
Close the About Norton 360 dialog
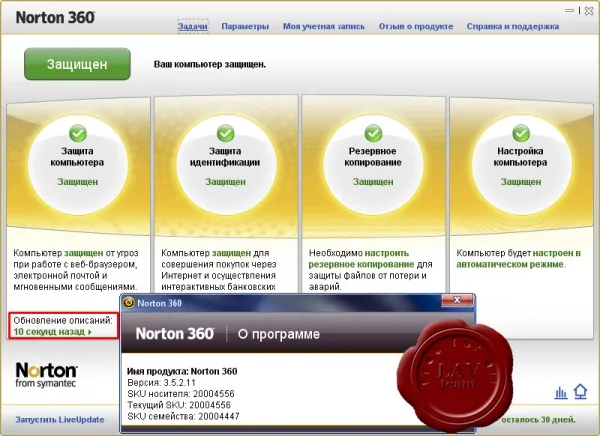tap(457, 300)
